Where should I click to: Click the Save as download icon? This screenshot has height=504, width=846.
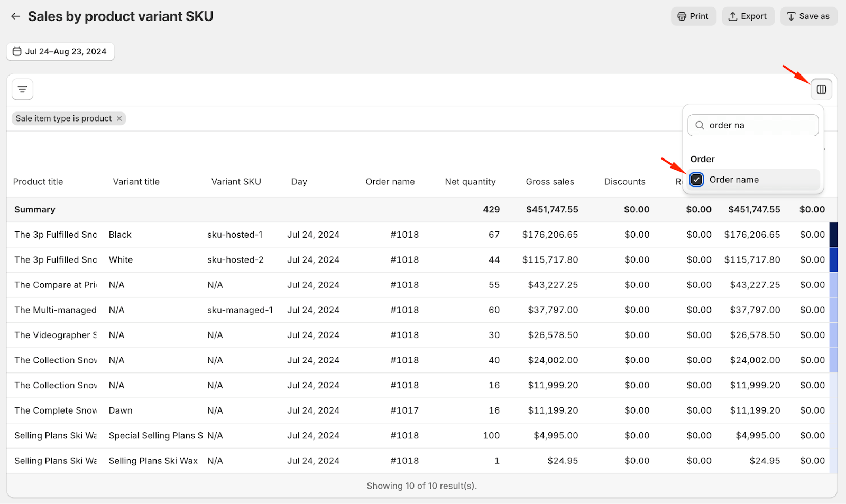(x=791, y=16)
